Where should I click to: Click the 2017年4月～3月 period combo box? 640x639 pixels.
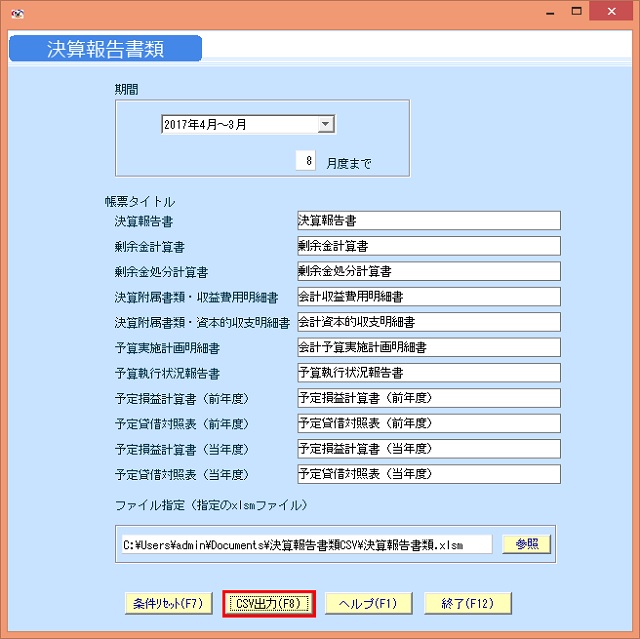(248, 124)
